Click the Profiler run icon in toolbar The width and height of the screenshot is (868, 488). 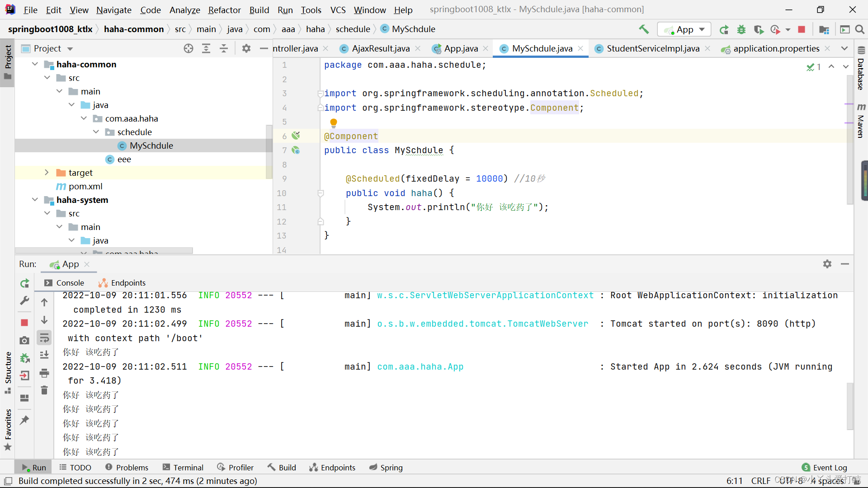(775, 29)
